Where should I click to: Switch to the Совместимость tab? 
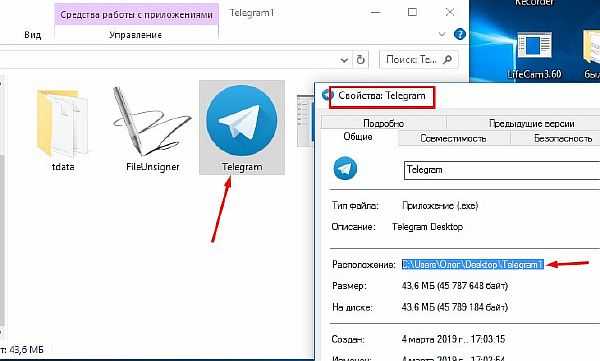(453, 138)
